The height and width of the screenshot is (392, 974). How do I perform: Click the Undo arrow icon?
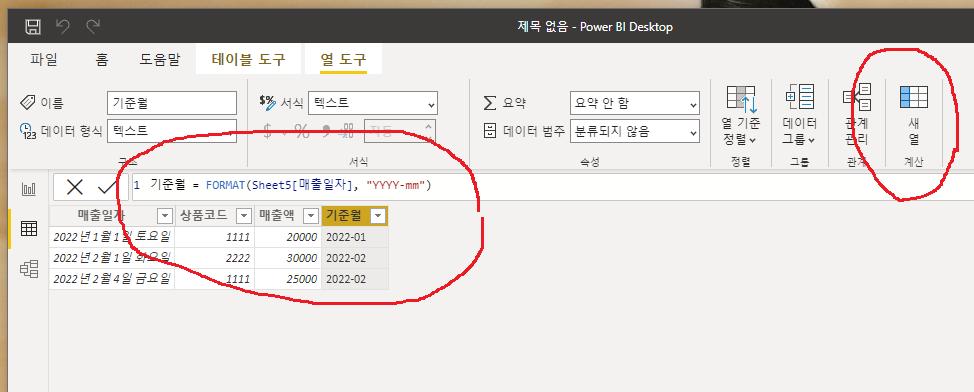pyautogui.click(x=63, y=27)
